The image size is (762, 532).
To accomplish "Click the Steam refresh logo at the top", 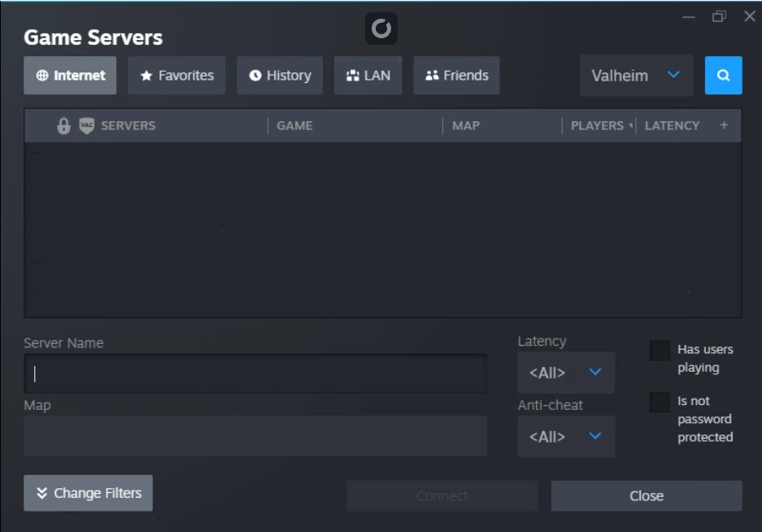I will tap(381, 28).
